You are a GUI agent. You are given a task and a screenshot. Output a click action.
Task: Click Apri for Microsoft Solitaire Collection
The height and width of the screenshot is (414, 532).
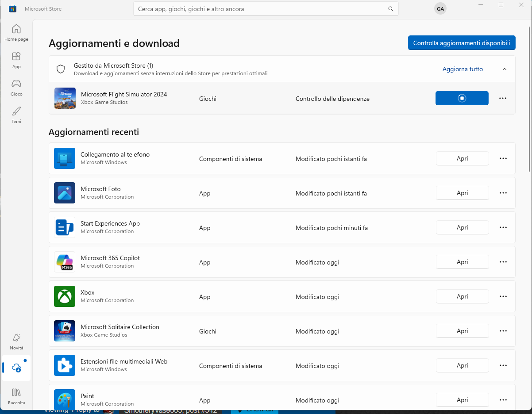pyautogui.click(x=462, y=331)
